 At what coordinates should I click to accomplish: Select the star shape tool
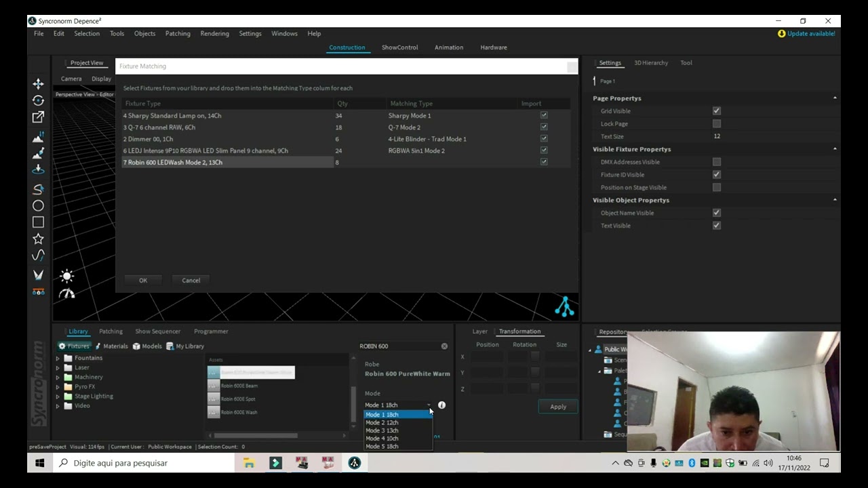pos(38,239)
